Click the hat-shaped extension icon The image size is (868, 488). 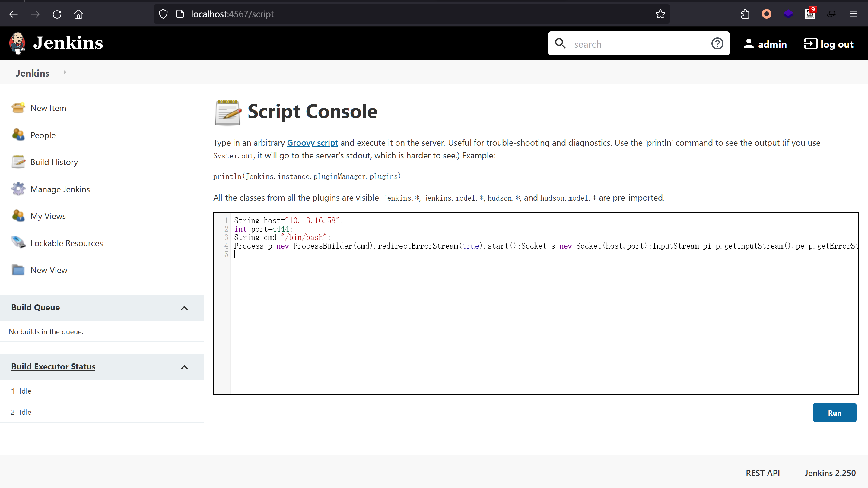click(831, 14)
